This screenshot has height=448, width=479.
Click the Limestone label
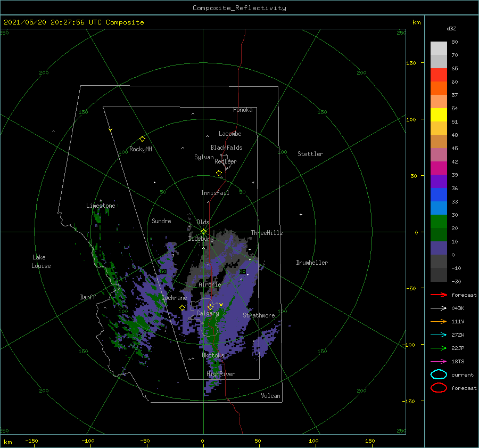[x=101, y=206]
